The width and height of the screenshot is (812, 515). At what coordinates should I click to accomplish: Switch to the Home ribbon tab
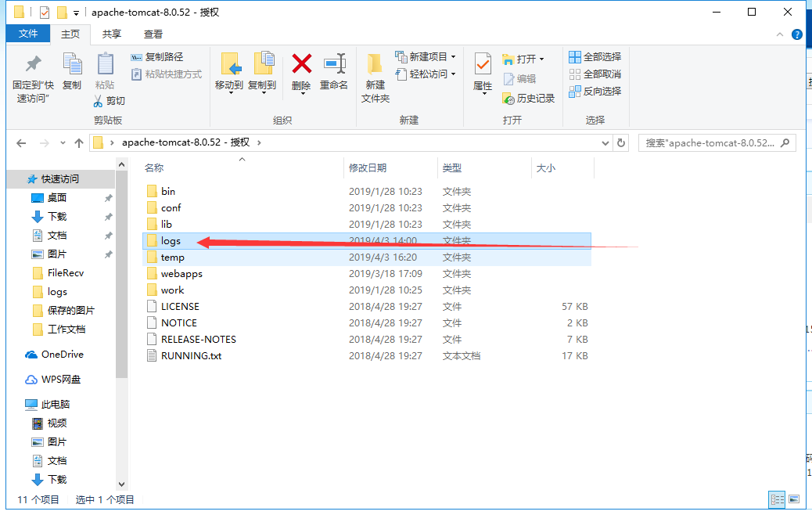pyautogui.click(x=70, y=34)
